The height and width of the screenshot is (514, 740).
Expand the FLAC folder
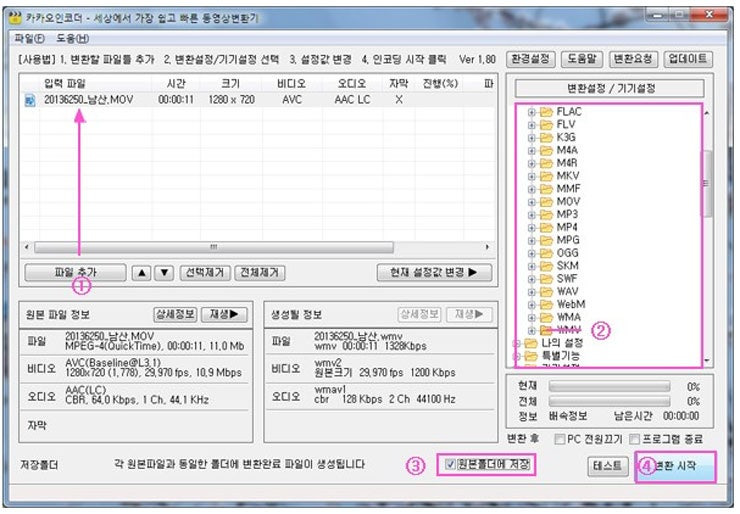coord(531,112)
